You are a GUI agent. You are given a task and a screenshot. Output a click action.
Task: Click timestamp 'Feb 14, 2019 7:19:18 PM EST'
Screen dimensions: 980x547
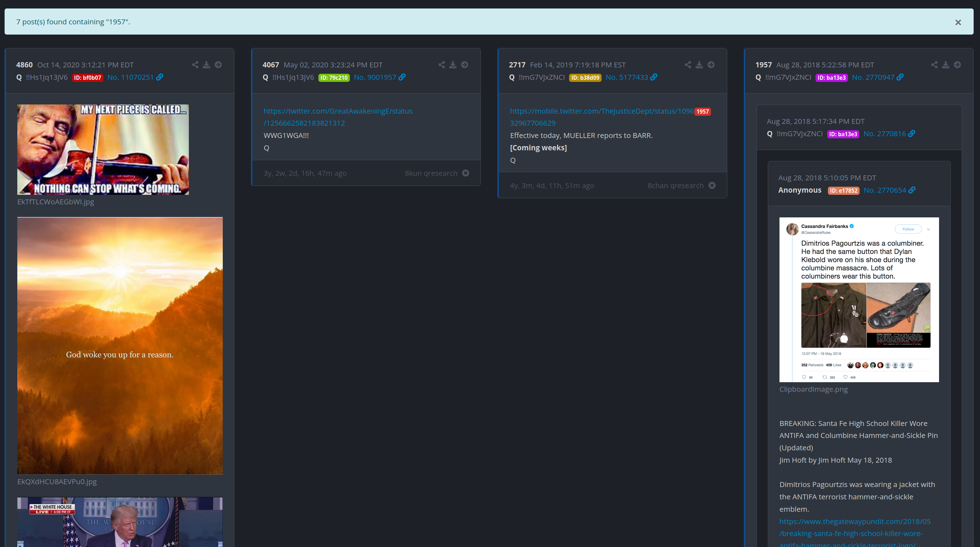click(578, 65)
